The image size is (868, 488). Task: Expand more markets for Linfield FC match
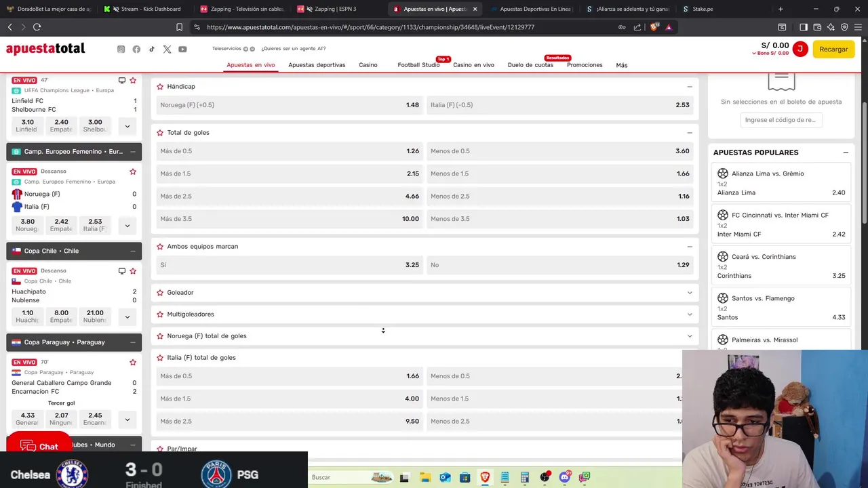pos(127,126)
